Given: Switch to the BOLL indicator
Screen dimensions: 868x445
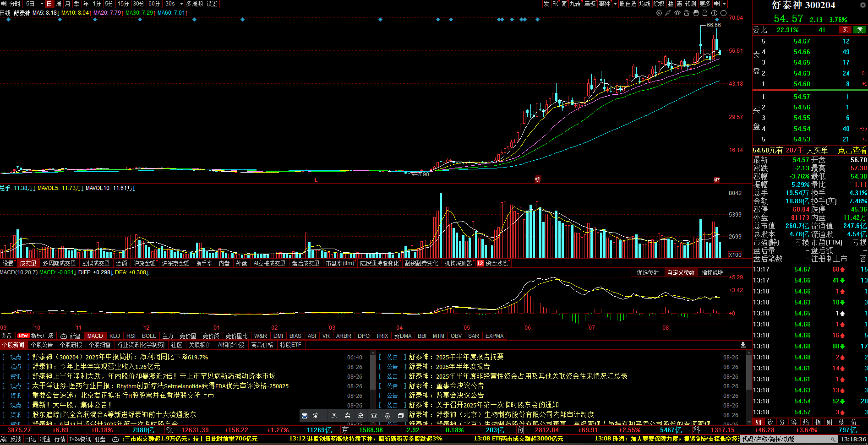Looking at the screenshot, I should point(149,336).
